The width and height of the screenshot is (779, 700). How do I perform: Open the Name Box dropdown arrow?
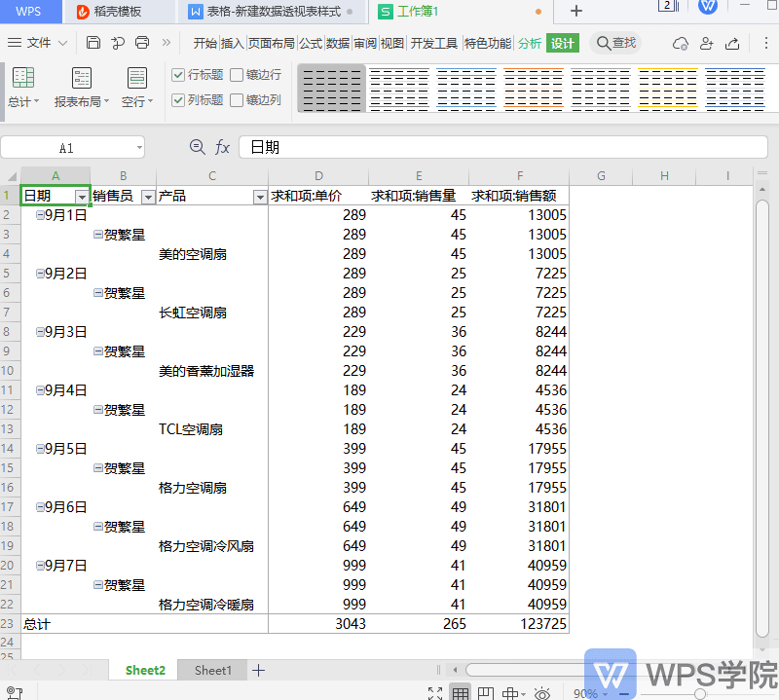click(139, 148)
